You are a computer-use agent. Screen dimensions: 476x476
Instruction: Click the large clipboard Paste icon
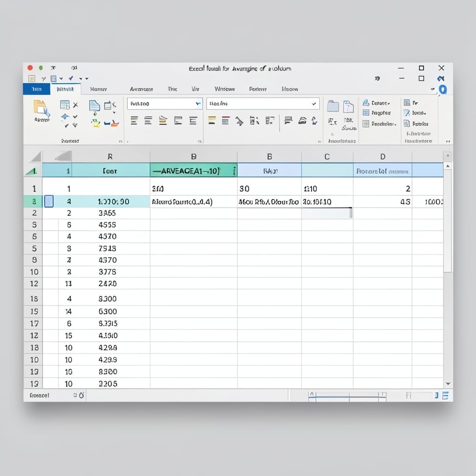pyautogui.click(x=41, y=109)
